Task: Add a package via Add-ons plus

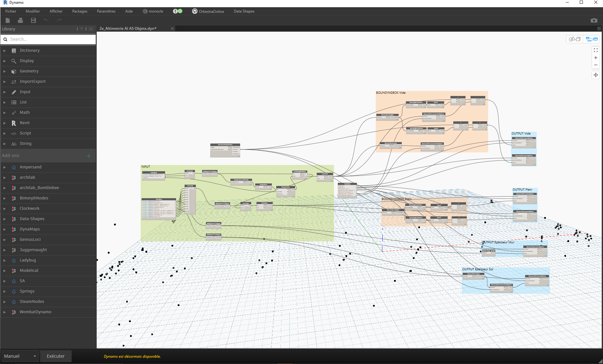Action: coord(89,156)
